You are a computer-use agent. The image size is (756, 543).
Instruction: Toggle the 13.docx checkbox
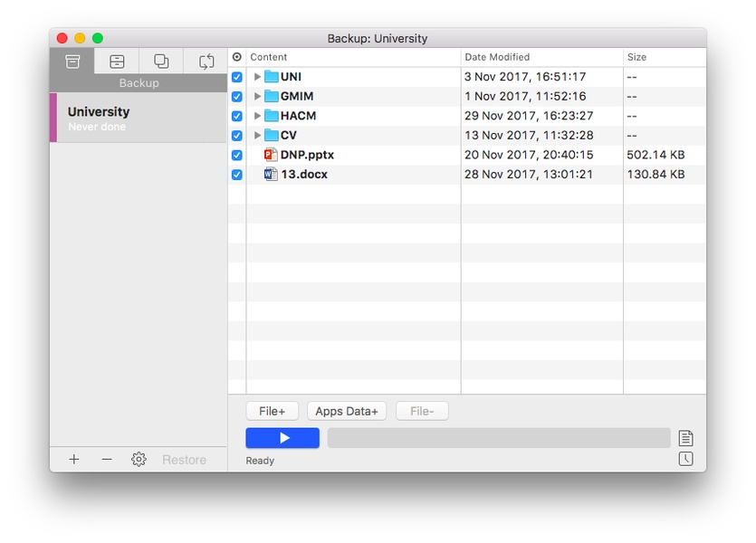pos(237,175)
